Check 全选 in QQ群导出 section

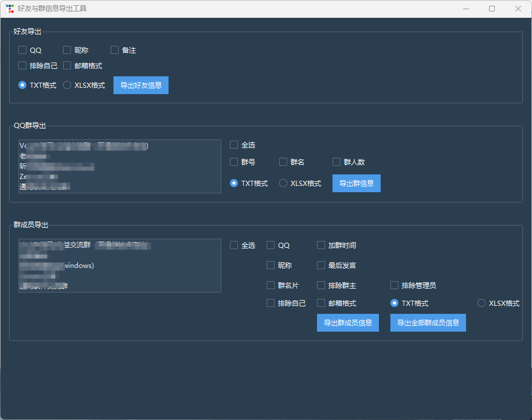point(233,145)
